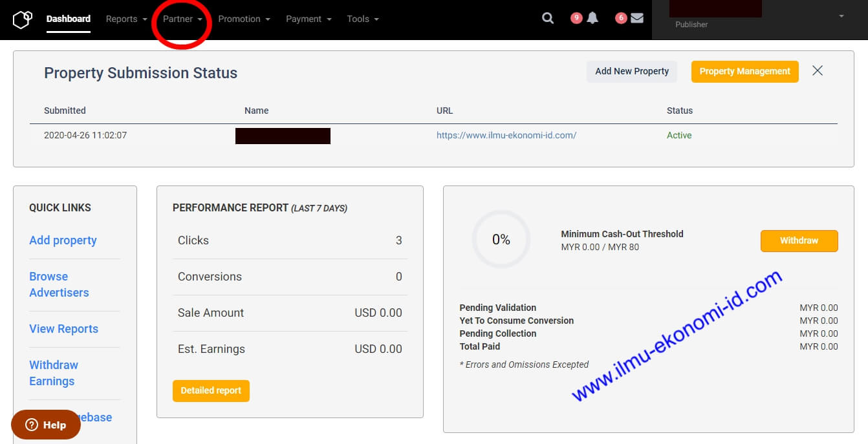
Task: Open the search magnifier icon
Action: 547,18
